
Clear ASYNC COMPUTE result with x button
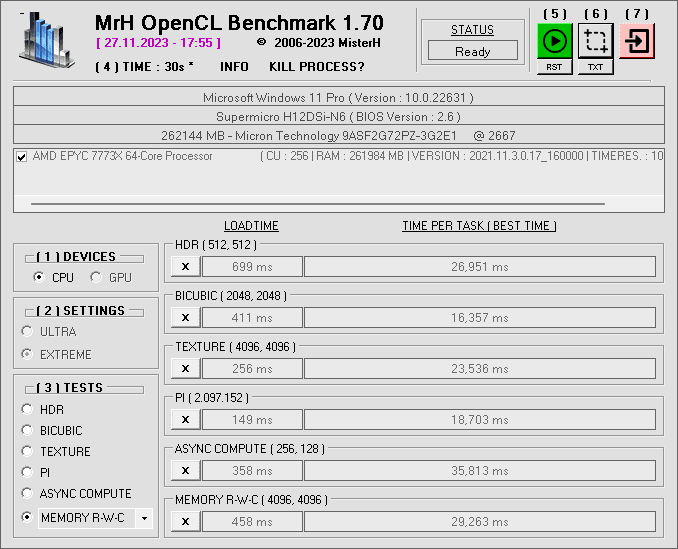click(185, 470)
